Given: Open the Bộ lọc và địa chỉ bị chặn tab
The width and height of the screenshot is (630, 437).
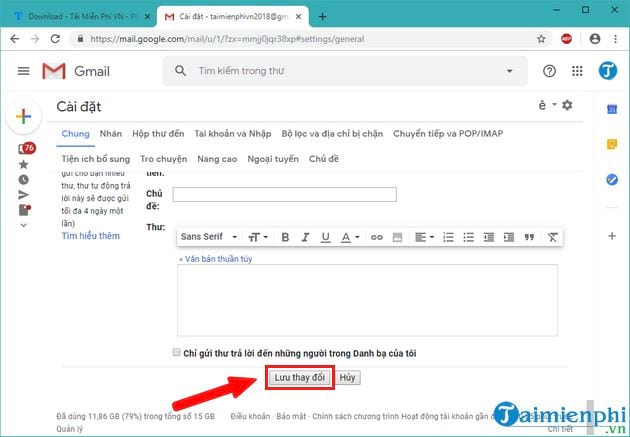Looking at the screenshot, I should pyautogui.click(x=332, y=133).
